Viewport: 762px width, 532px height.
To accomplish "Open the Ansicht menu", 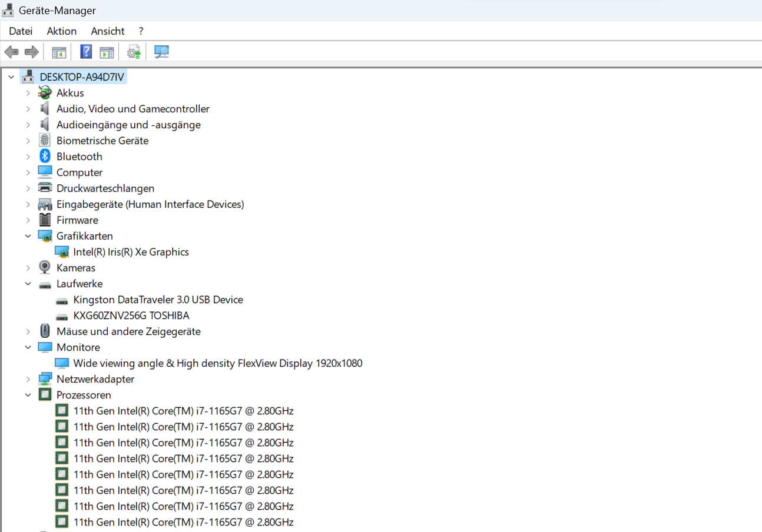I will click(108, 31).
